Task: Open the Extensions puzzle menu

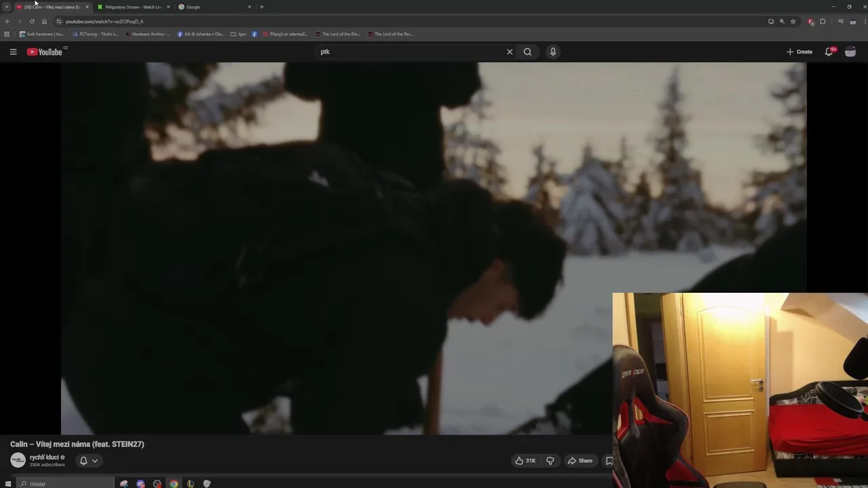Action: tap(823, 21)
